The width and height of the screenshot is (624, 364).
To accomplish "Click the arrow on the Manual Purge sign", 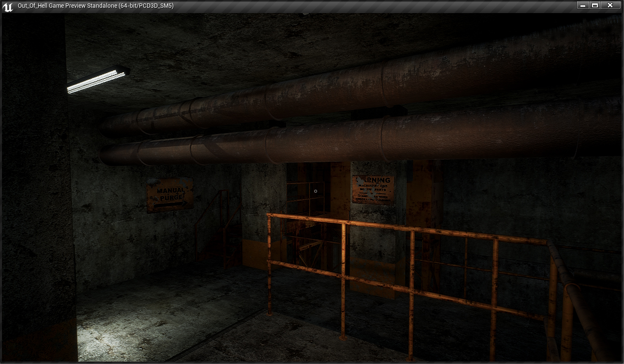I will click(170, 204).
